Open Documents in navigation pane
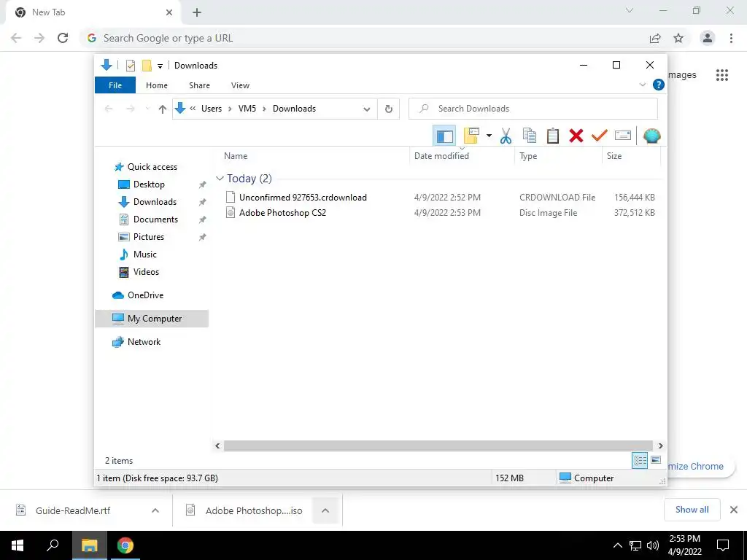 (x=155, y=219)
